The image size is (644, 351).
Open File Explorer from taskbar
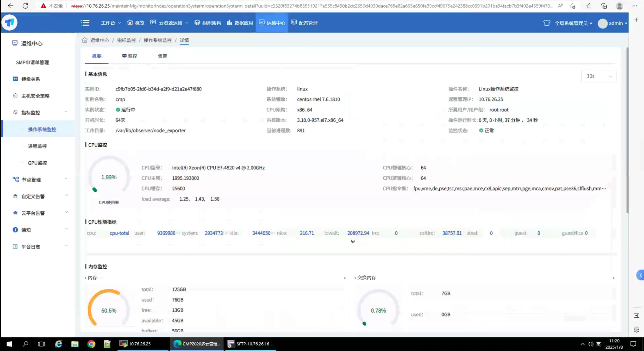click(75, 344)
